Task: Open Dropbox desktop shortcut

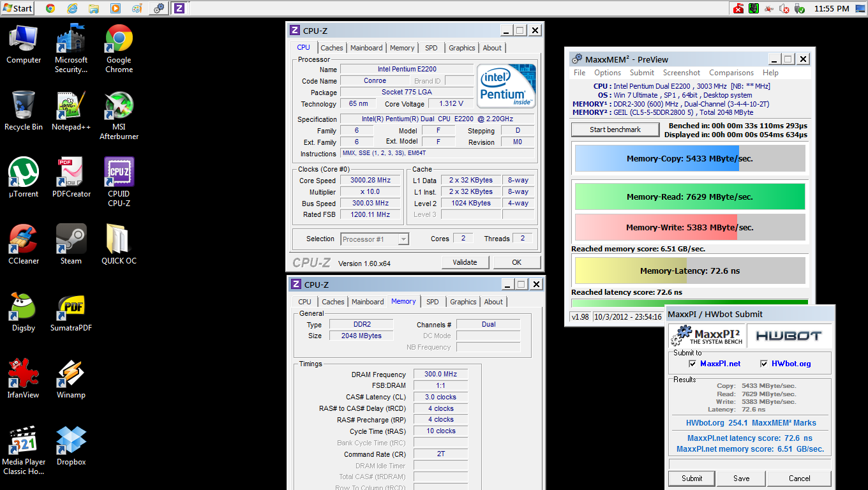Action: (71, 446)
